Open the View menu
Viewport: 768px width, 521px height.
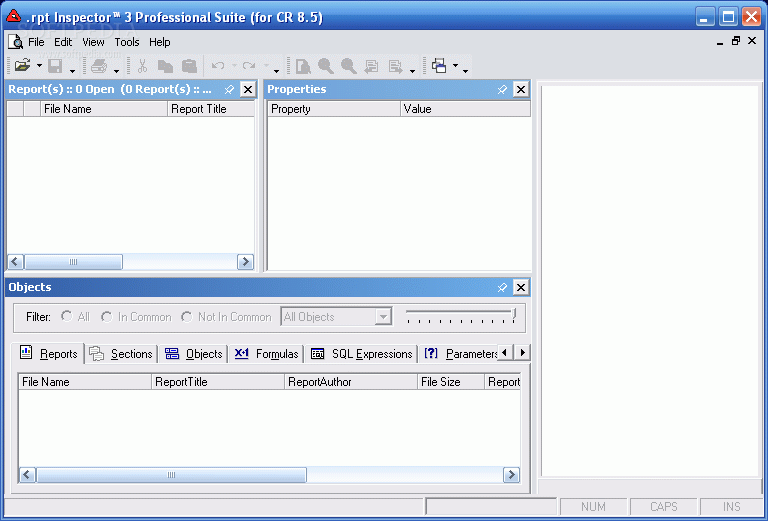coord(93,42)
